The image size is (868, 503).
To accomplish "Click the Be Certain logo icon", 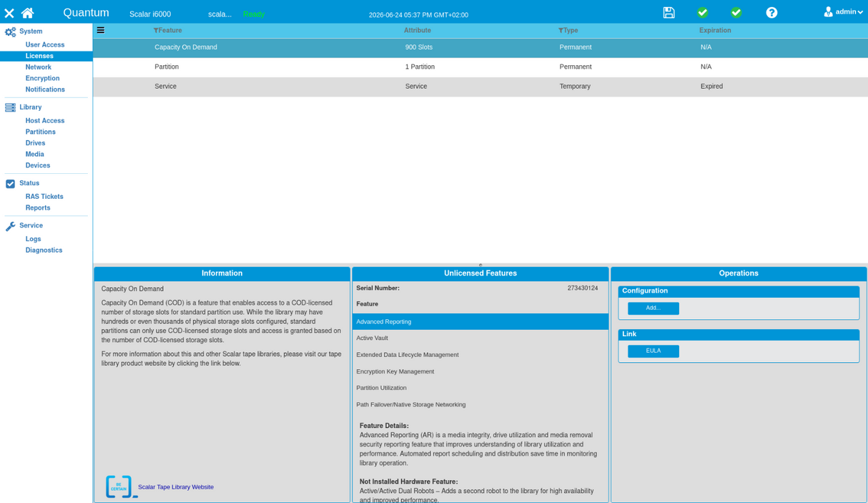I will (121, 487).
